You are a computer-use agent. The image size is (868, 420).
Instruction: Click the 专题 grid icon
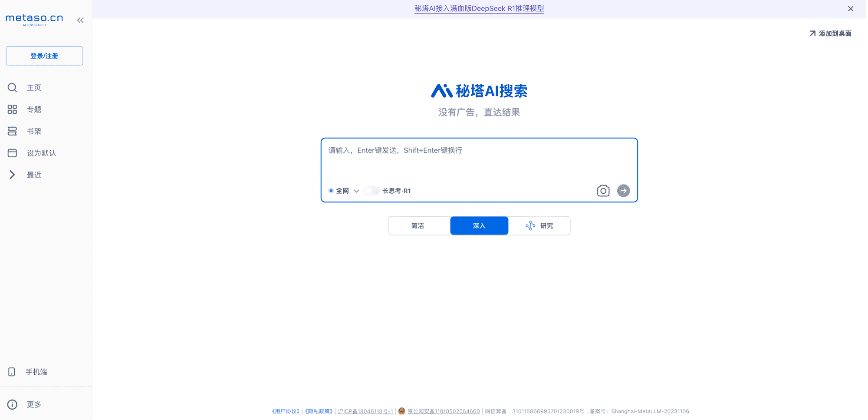[12, 109]
